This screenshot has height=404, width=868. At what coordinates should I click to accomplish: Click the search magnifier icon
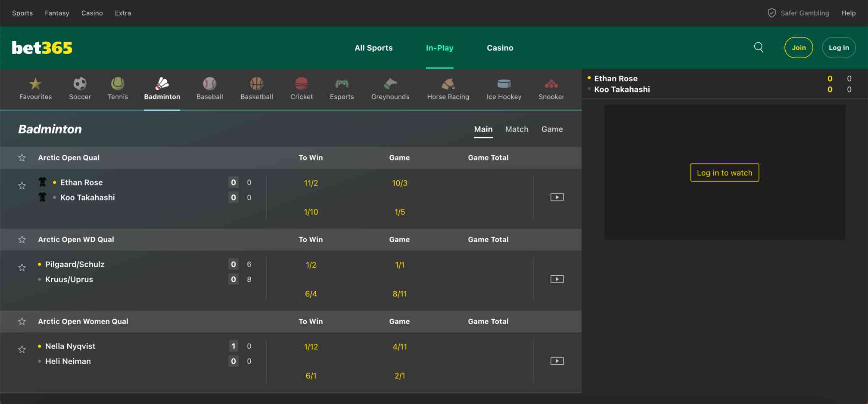(x=759, y=47)
